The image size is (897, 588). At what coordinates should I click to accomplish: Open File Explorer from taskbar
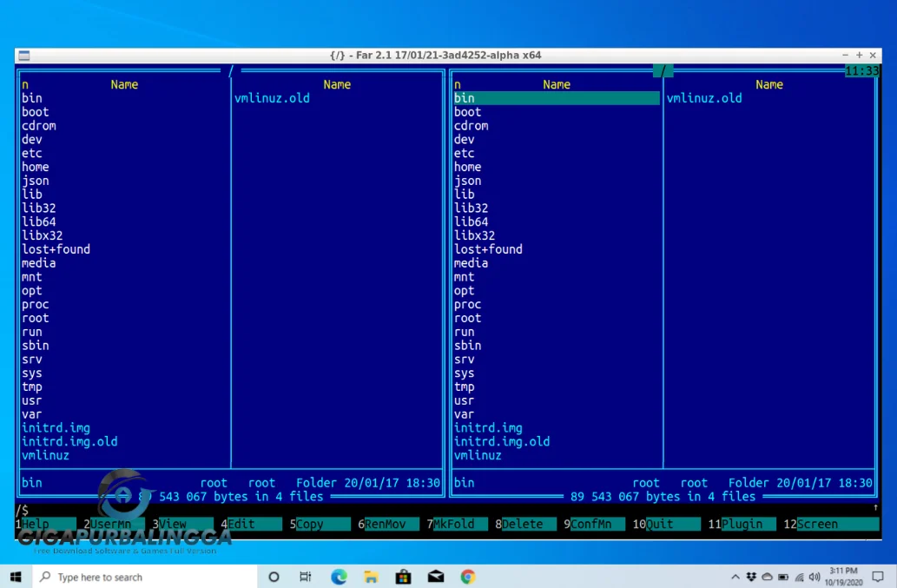(371, 577)
